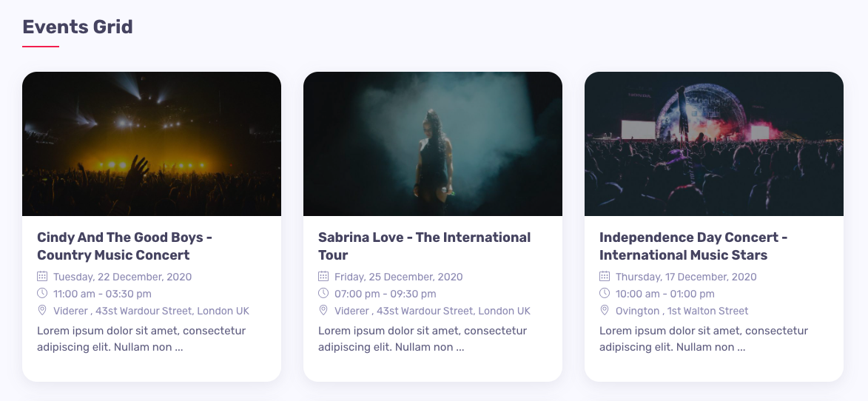Click the dome stage festival thumbnail
This screenshot has width=868, height=401.
pos(714,144)
